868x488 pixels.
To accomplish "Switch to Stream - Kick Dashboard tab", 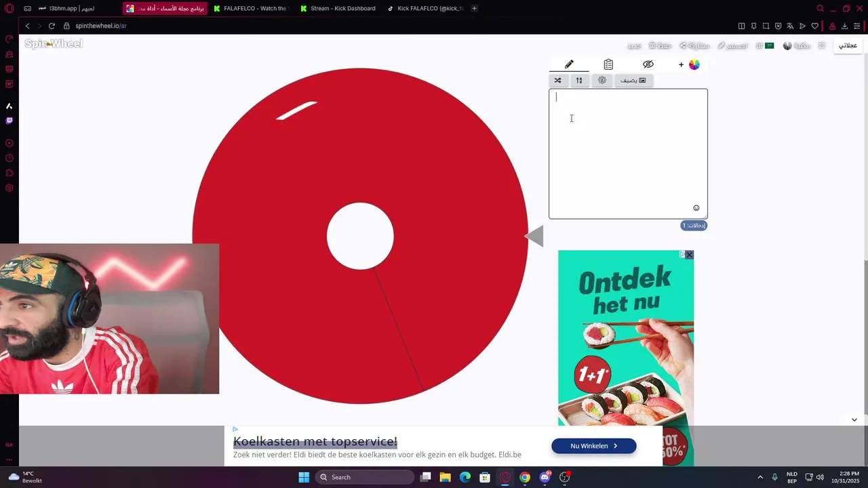I will point(338,8).
